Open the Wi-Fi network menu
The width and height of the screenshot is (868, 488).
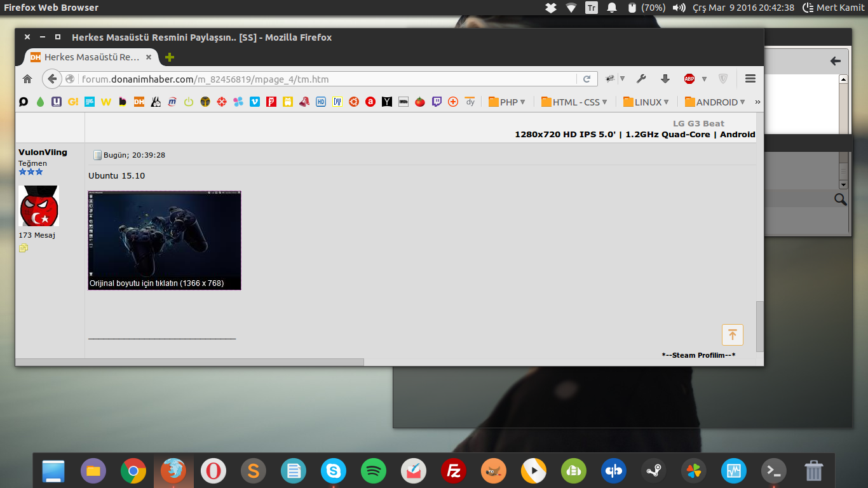(x=571, y=8)
